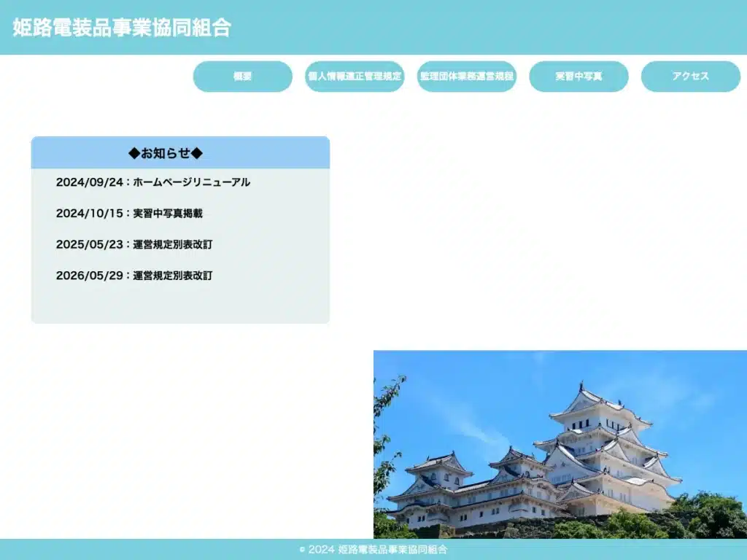This screenshot has width=747, height=560.
Task: Go to the 実習中写真 page
Action: pos(578,76)
